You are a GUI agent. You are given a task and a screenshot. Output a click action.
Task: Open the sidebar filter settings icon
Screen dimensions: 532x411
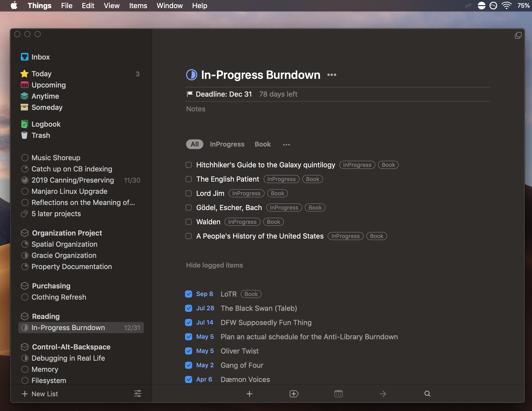point(138,394)
